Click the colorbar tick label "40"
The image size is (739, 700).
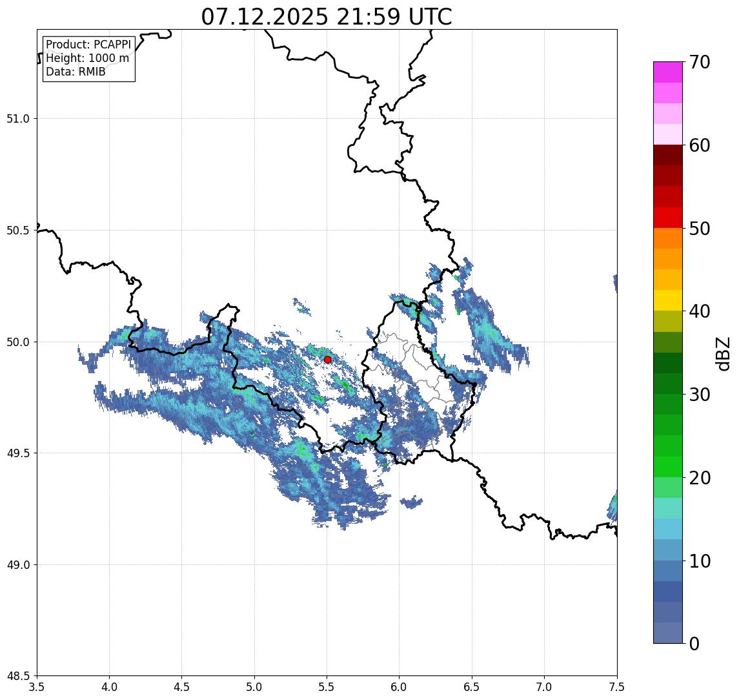point(700,311)
